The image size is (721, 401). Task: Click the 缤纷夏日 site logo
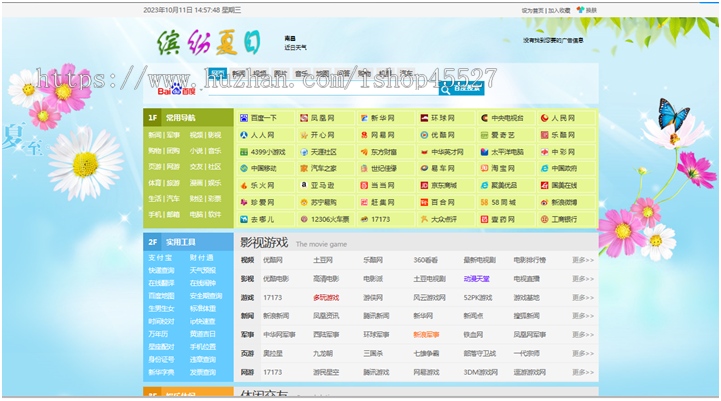tap(209, 43)
